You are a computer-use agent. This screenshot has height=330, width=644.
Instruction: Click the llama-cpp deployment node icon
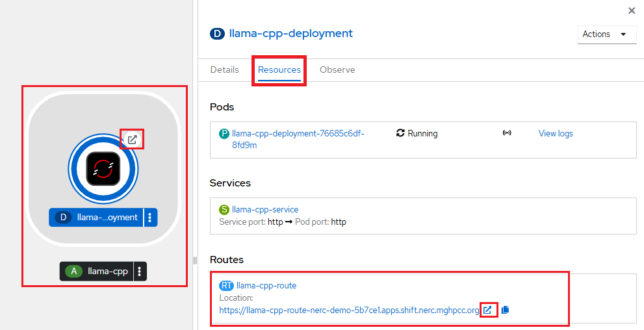(x=103, y=170)
